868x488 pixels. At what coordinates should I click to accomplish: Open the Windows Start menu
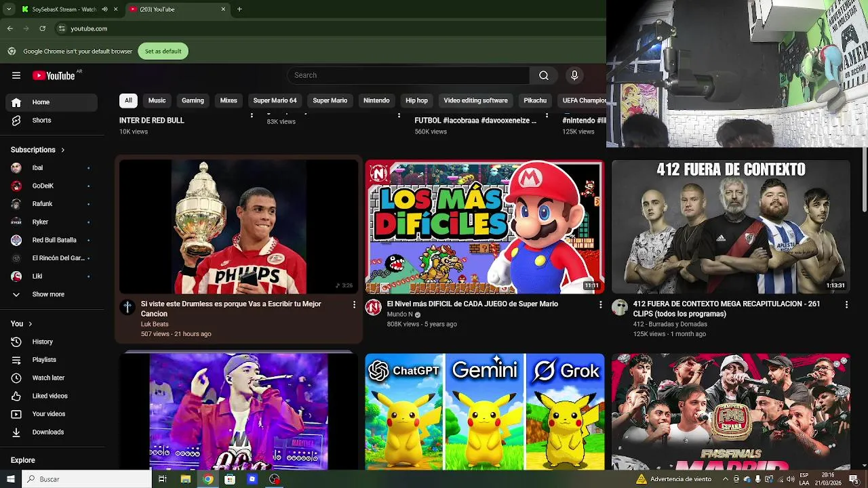coord(11,479)
